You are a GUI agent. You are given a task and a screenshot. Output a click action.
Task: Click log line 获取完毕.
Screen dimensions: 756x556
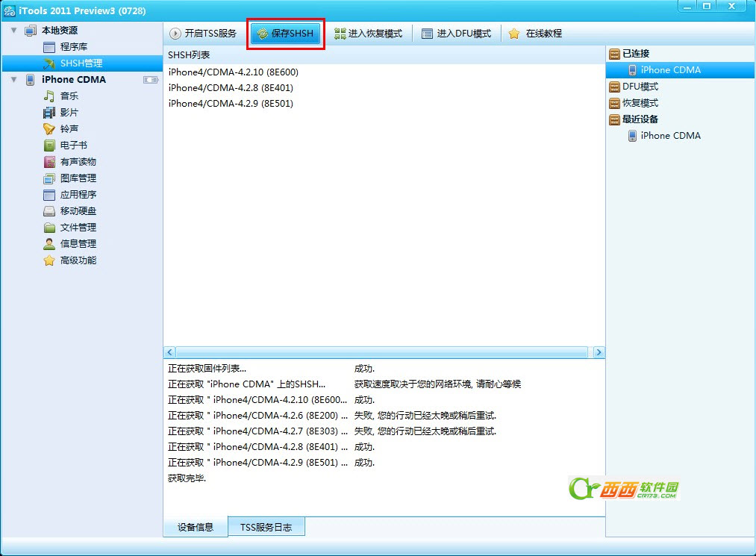(x=187, y=478)
